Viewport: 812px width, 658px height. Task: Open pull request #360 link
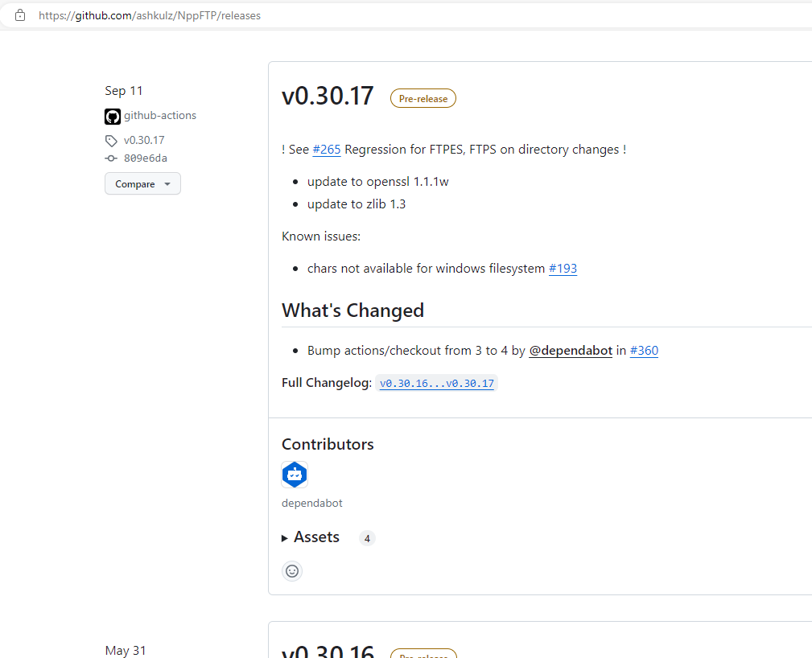coord(644,351)
